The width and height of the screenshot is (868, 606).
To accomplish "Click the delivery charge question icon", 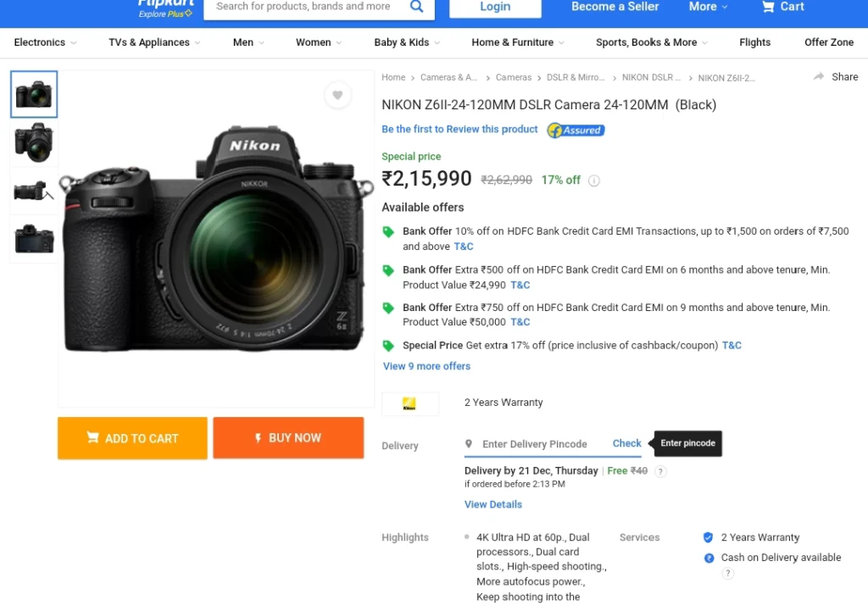I will coord(660,471).
